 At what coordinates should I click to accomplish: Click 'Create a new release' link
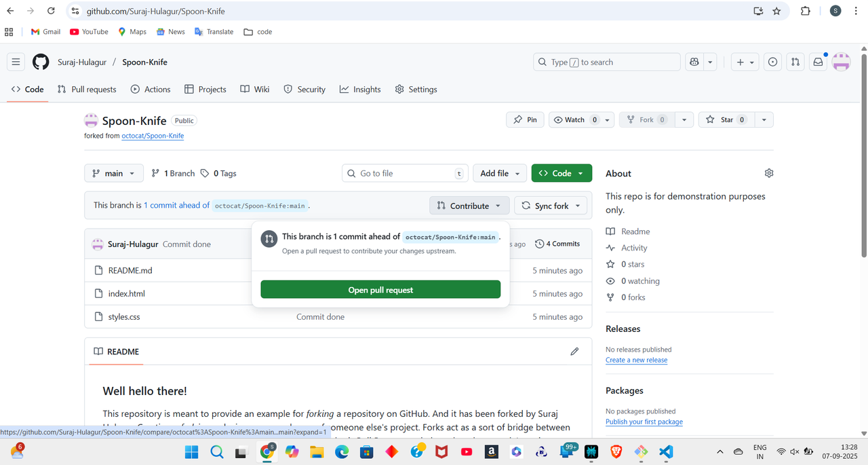click(636, 360)
